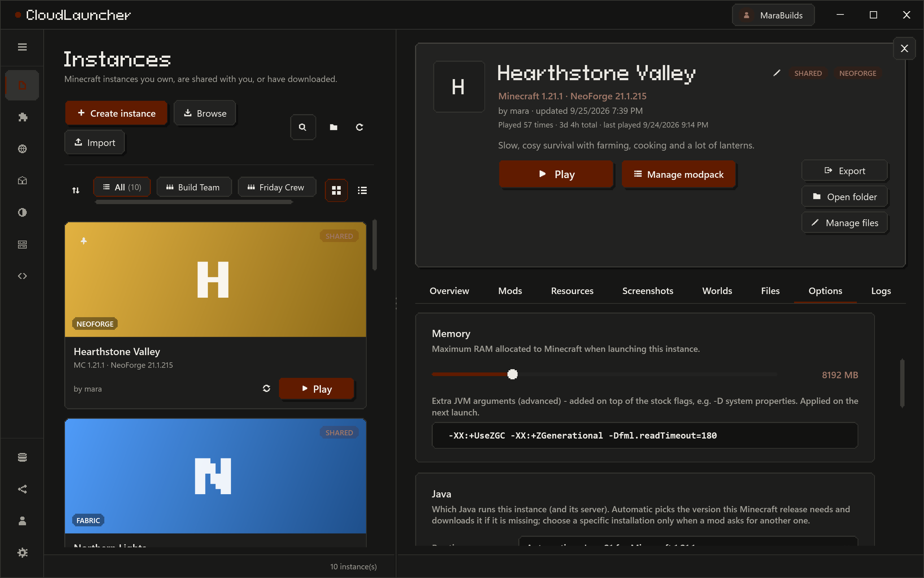Screen dimensions: 924x578
Task: Click the Browse button
Action: tap(205, 113)
